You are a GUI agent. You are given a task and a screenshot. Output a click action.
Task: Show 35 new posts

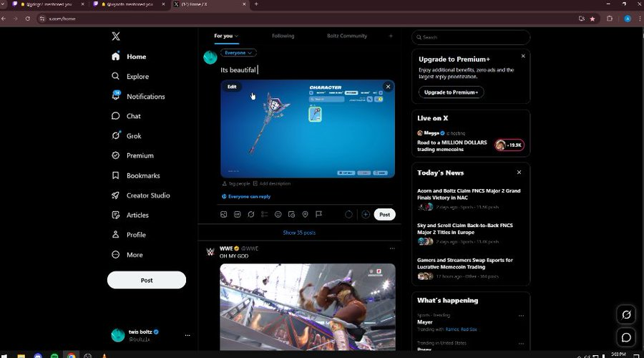[x=299, y=233]
